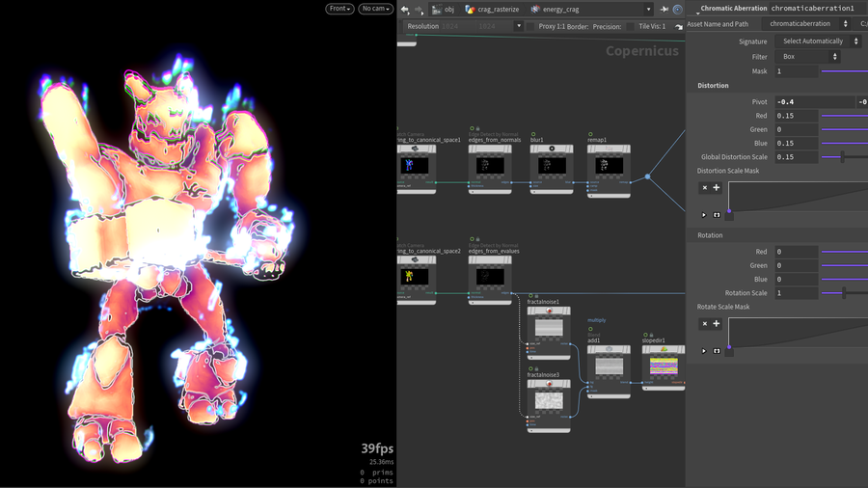This screenshot has width=868, height=488.
Task: Click the blue connection dot after remap1
Action: pos(648,177)
